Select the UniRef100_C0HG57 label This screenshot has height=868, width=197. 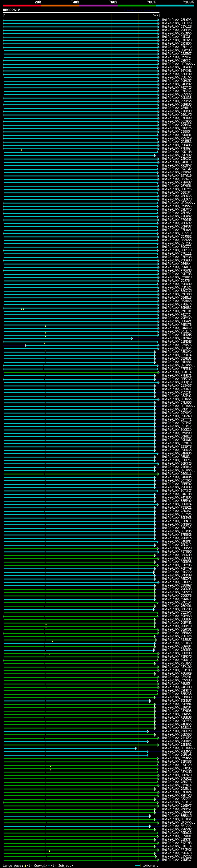point(177,81)
